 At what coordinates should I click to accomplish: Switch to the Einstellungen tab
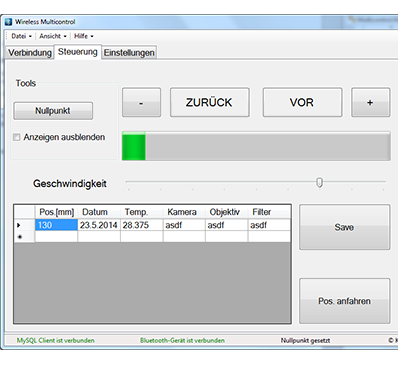[x=129, y=53]
